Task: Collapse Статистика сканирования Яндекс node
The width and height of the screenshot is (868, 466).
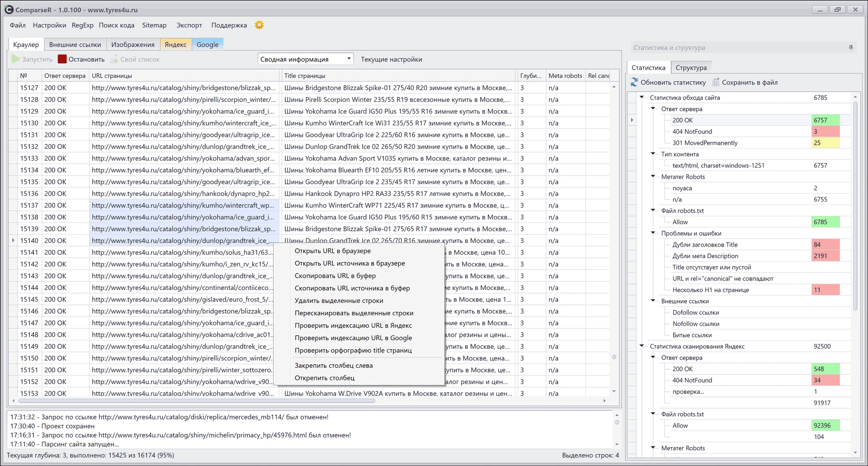Action: coord(642,346)
